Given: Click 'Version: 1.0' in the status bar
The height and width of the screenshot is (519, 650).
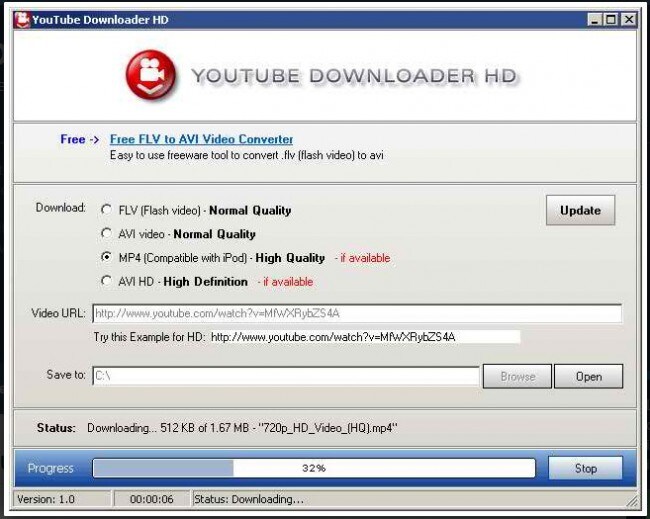Looking at the screenshot, I should click(46, 499).
